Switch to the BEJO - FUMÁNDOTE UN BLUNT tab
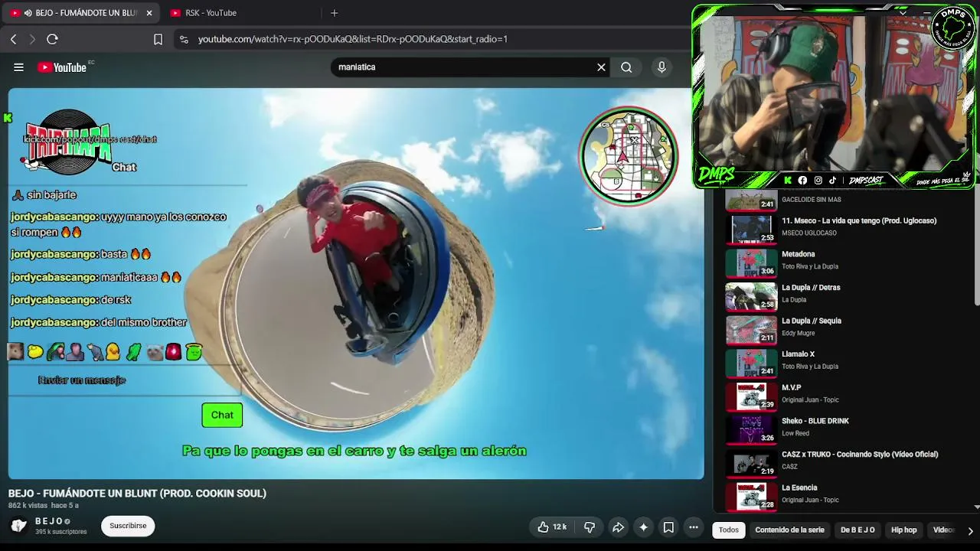The width and height of the screenshot is (980, 551). (82, 13)
